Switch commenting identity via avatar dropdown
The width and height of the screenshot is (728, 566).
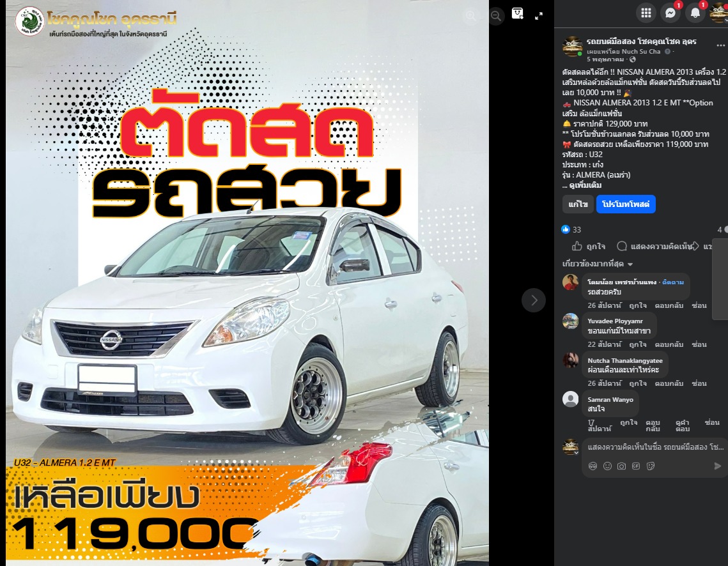[571, 447]
